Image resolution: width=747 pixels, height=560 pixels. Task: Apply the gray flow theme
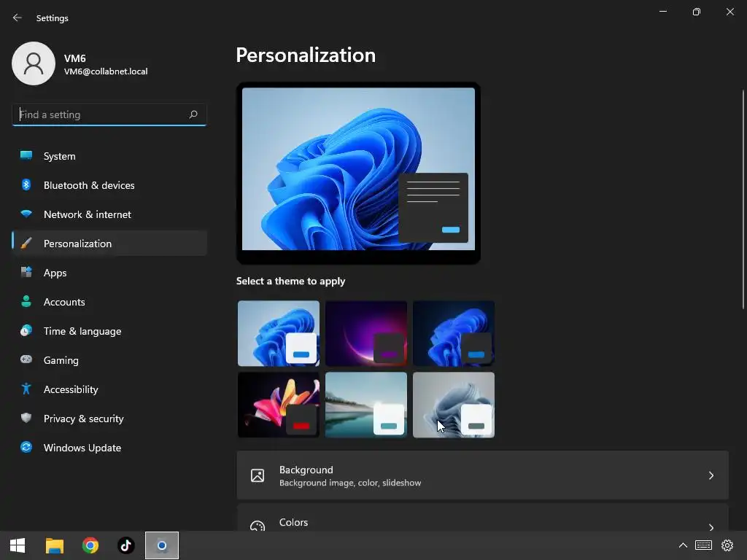pos(454,405)
